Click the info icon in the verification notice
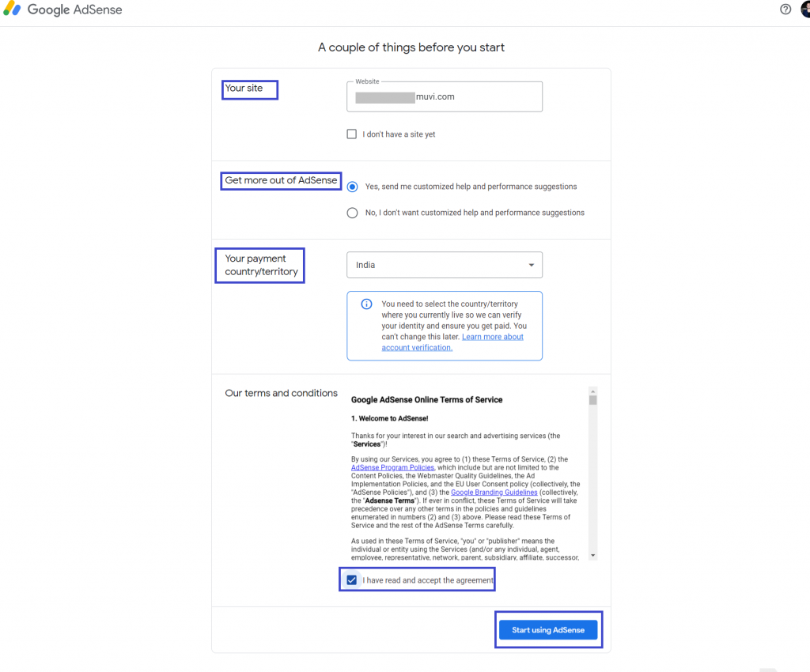The width and height of the screenshot is (810, 672). [x=366, y=304]
